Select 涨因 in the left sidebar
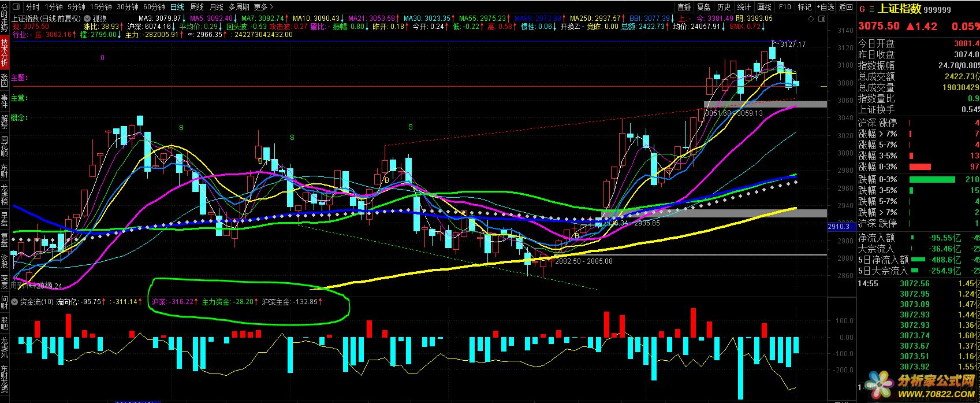The height and width of the screenshot is (403, 980). click(5, 80)
